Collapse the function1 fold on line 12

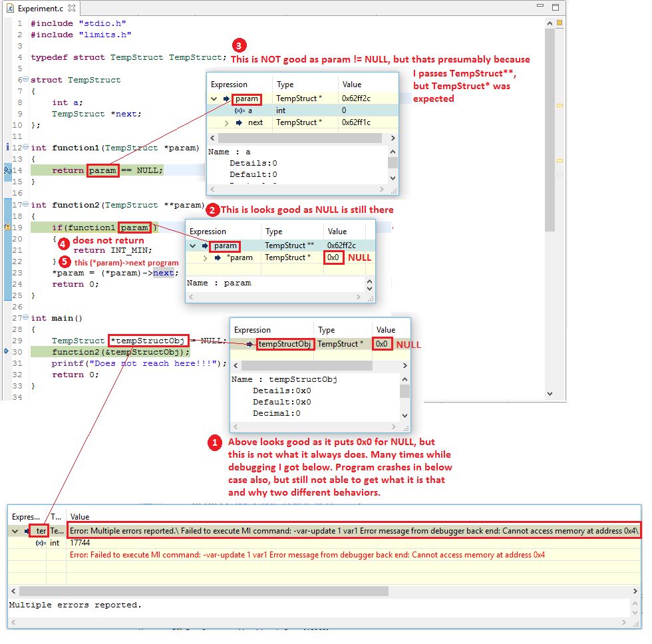click(x=26, y=147)
